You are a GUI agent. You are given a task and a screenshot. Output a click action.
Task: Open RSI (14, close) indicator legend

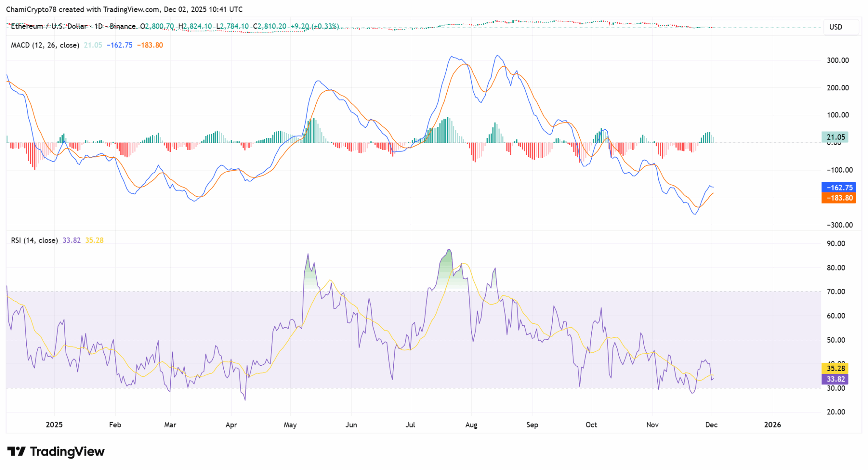click(x=34, y=240)
